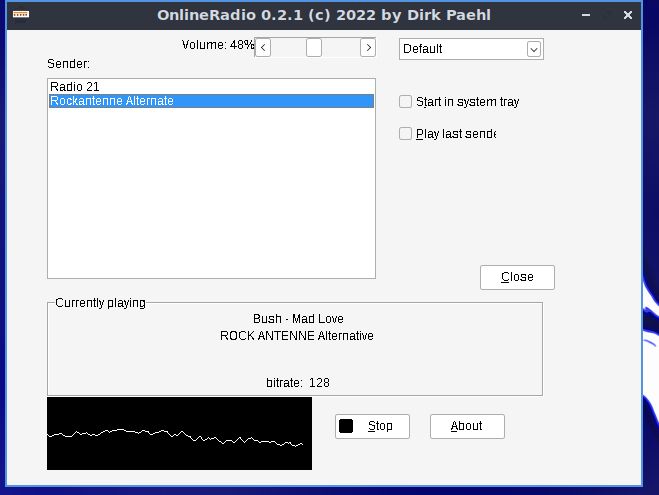This screenshot has height=495, width=659.
Task: Close window with the title bar X
Action: [628, 15]
